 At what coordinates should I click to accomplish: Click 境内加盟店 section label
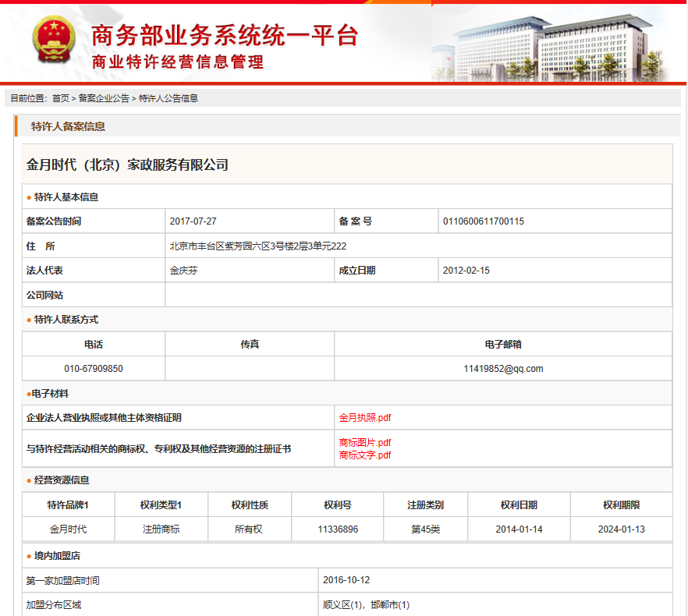click(x=57, y=555)
